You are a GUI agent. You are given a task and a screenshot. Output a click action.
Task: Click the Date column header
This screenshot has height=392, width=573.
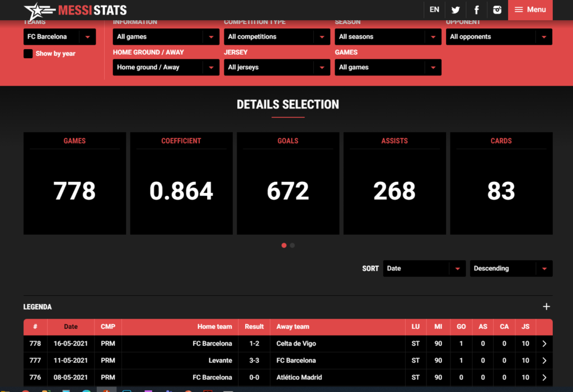tap(71, 327)
